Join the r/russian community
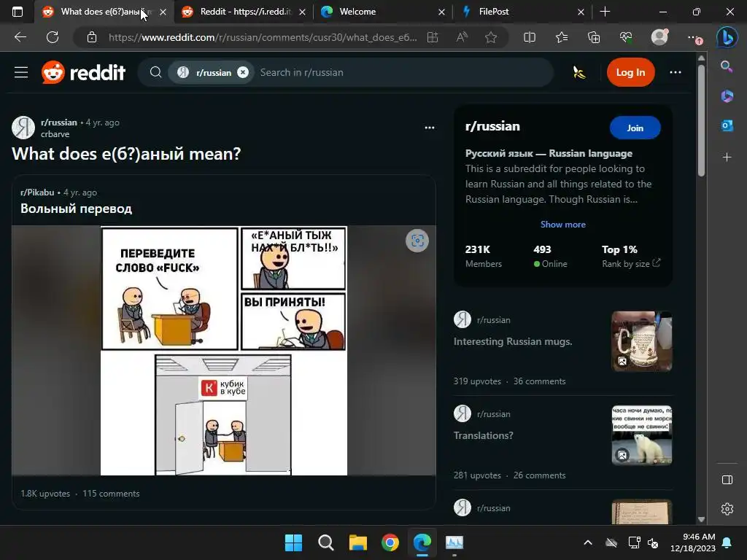 635,128
